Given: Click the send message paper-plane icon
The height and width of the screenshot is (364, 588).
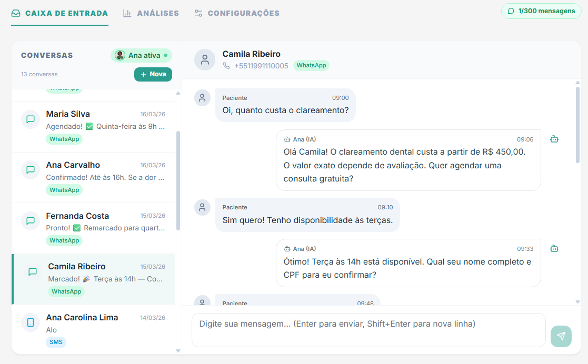Looking at the screenshot, I should (x=561, y=336).
